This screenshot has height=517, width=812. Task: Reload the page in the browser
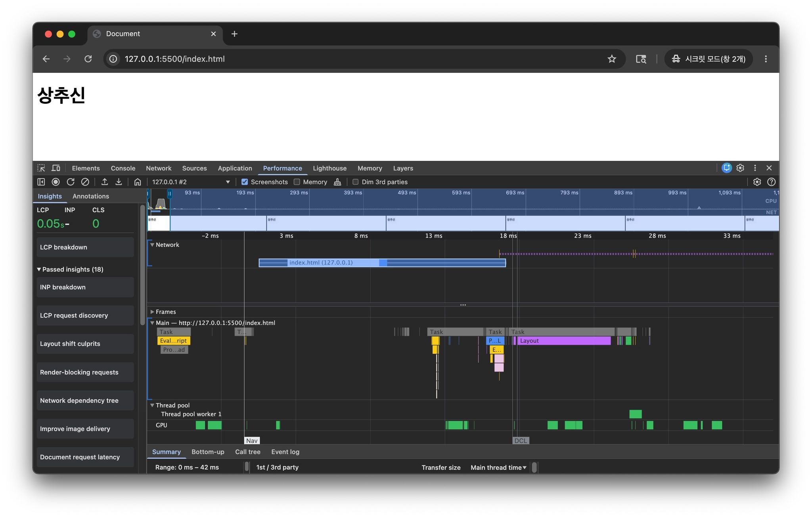pyautogui.click(x=88, y=59)
